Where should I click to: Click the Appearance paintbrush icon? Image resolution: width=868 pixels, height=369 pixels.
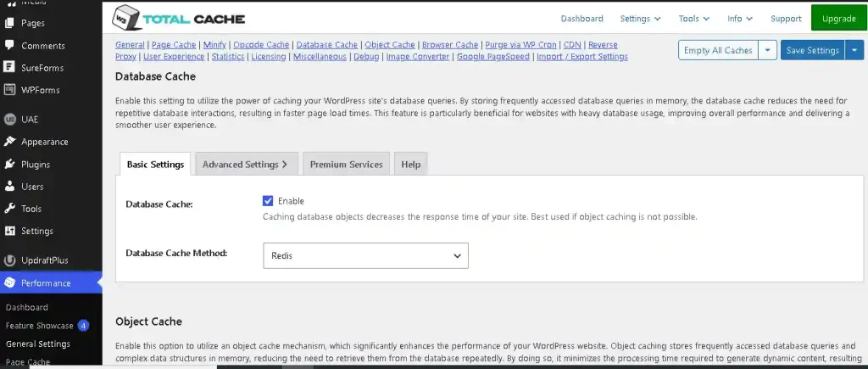pyautogui.click(x=8, y=142)
